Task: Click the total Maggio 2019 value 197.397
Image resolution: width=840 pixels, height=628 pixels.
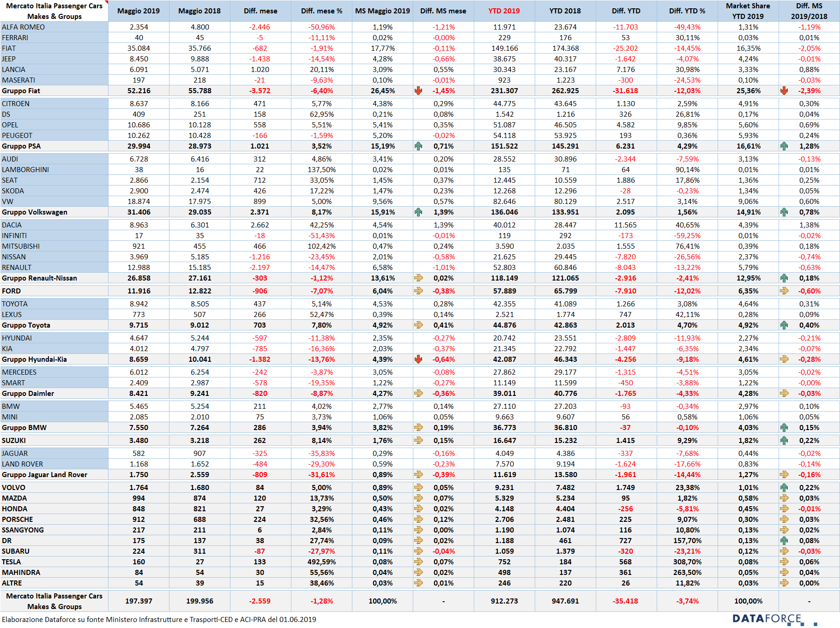Action: point(139,601)
